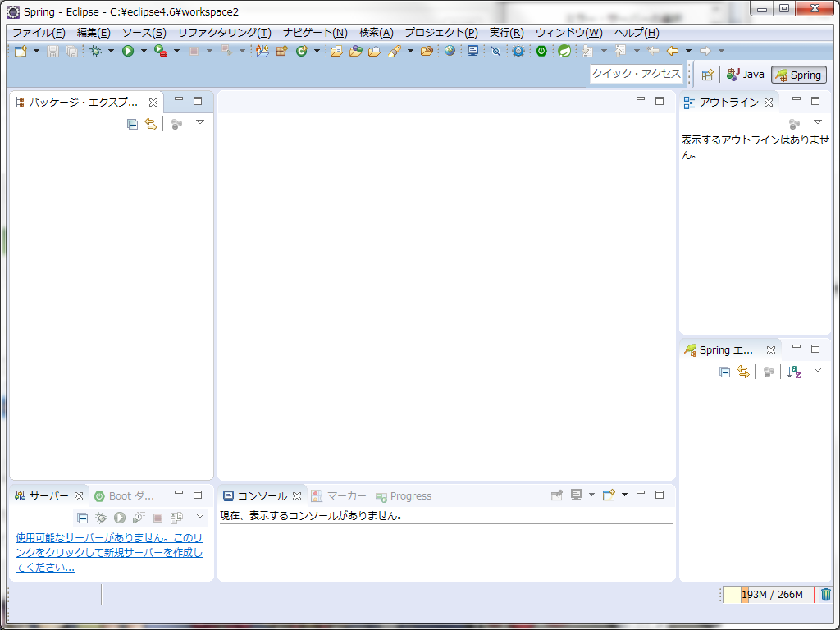The width and height of the screenshot is (840, 630).
Task: Stop the server using the red stop icon
Action: point(156,518)
